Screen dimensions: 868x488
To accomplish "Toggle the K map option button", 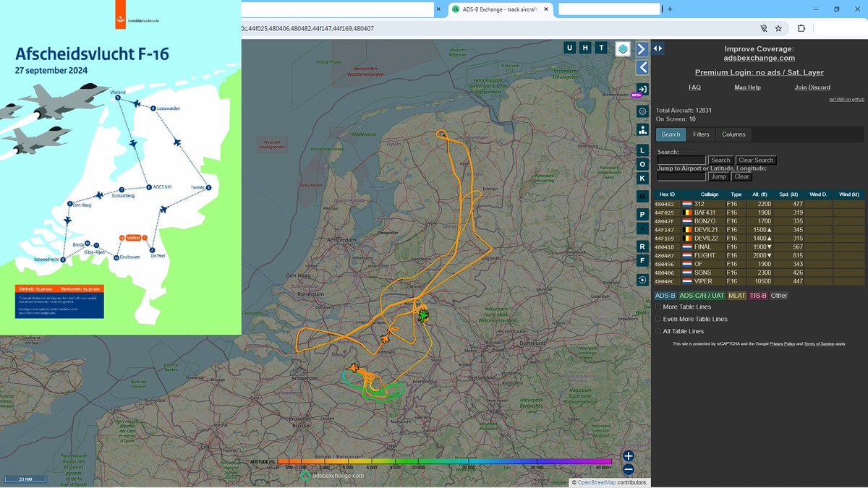I will click(x=642, y=178).
